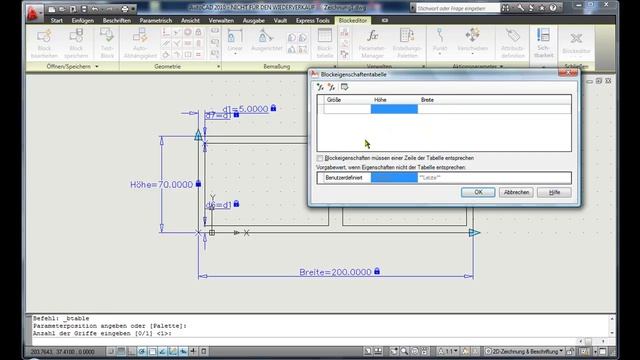Open the AutoCAD application menu button

pyautogui.click(x=33, y=12)
